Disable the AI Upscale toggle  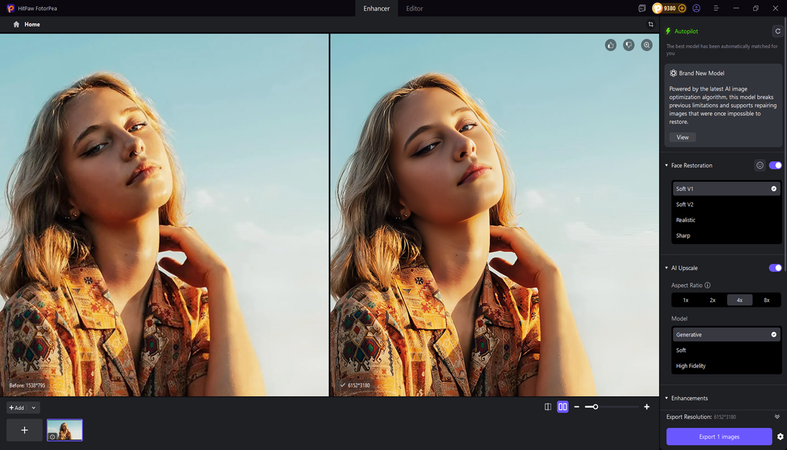[x=775, y=268]
